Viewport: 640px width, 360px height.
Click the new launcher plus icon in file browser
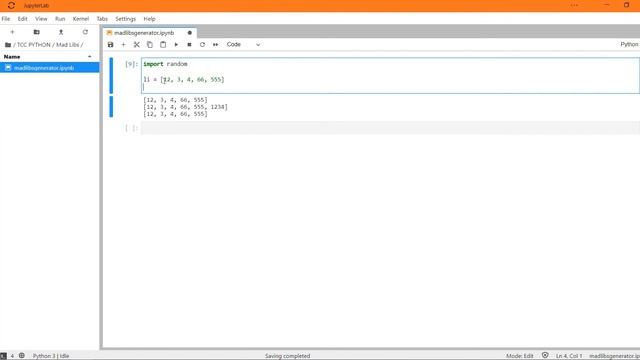click(x=12, y=32)
